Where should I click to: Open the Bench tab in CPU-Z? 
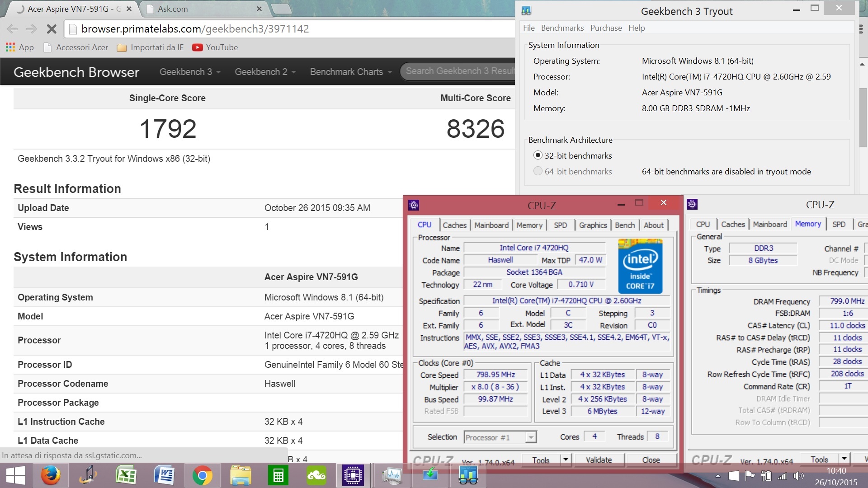tap(625, 225)
